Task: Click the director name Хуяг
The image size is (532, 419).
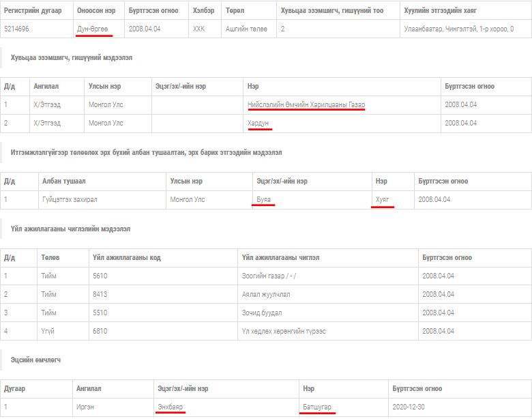Action: (383, 199)
